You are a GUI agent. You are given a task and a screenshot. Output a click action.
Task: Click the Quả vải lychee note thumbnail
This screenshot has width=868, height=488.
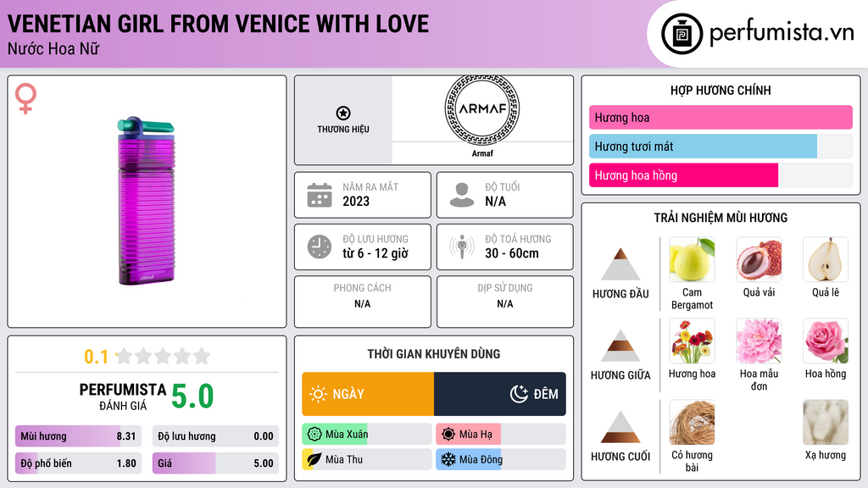click(x=759, y=259)
